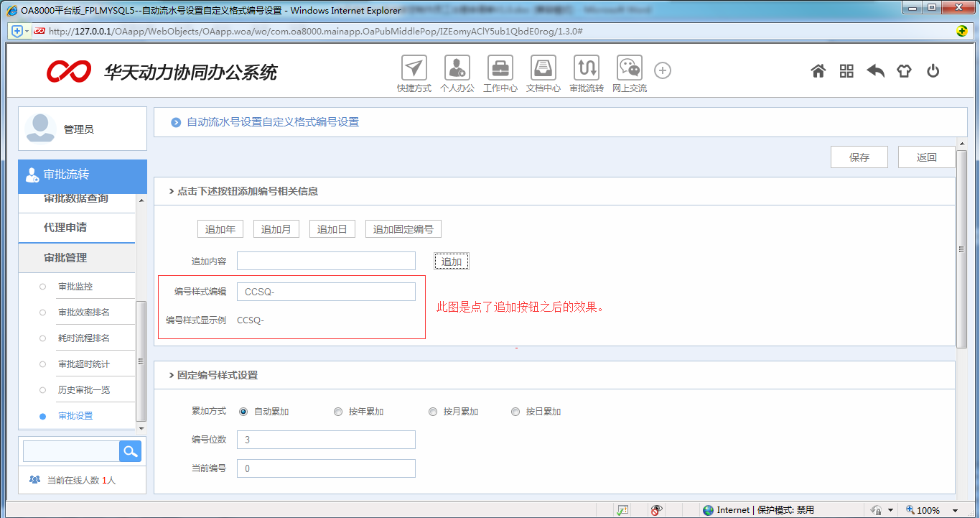Click the 追加年 append year button

(x=220, y=228)
